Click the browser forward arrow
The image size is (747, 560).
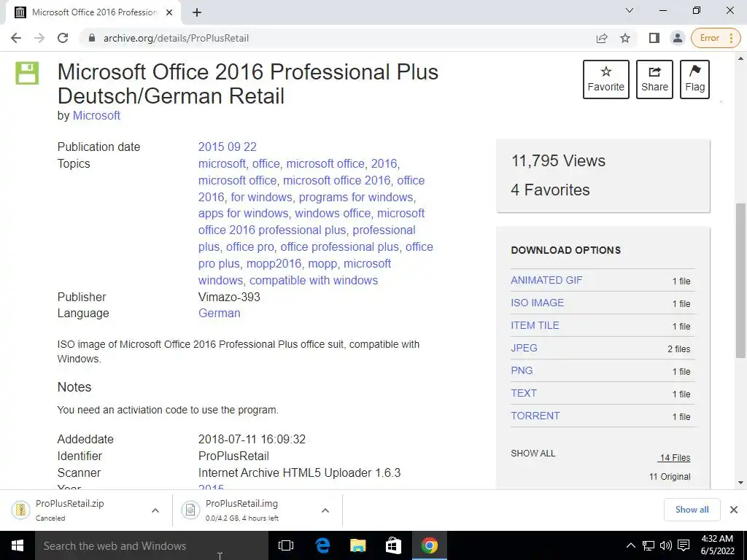(39, 38)
